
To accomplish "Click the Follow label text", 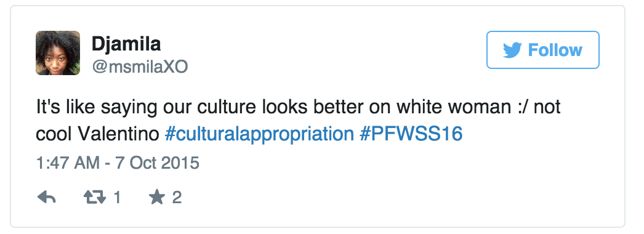I will (x=555, y=50).
